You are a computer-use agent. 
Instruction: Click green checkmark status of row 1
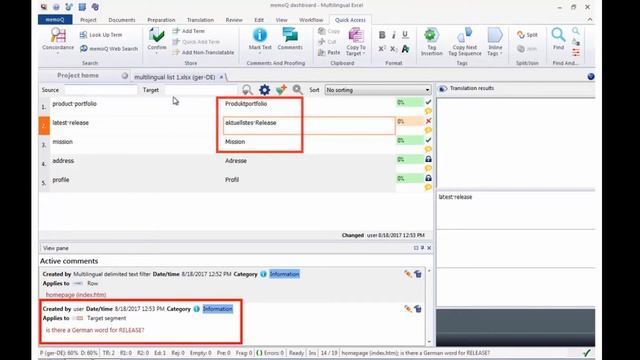(428, 102)
